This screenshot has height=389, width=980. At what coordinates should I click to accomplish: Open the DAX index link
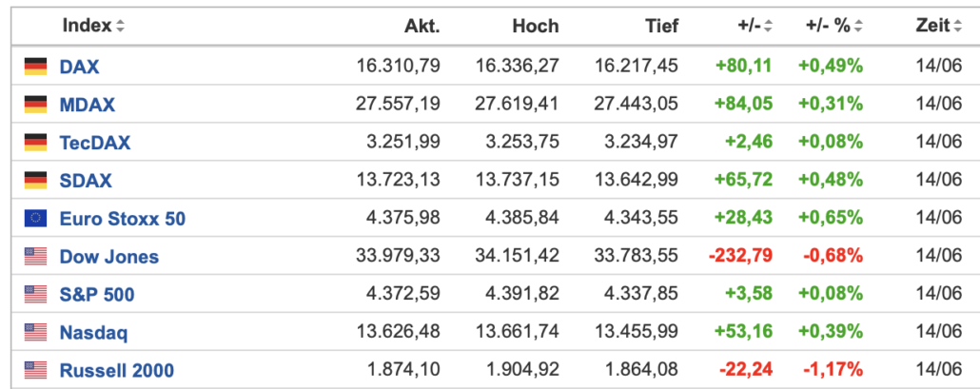point(79,67)
